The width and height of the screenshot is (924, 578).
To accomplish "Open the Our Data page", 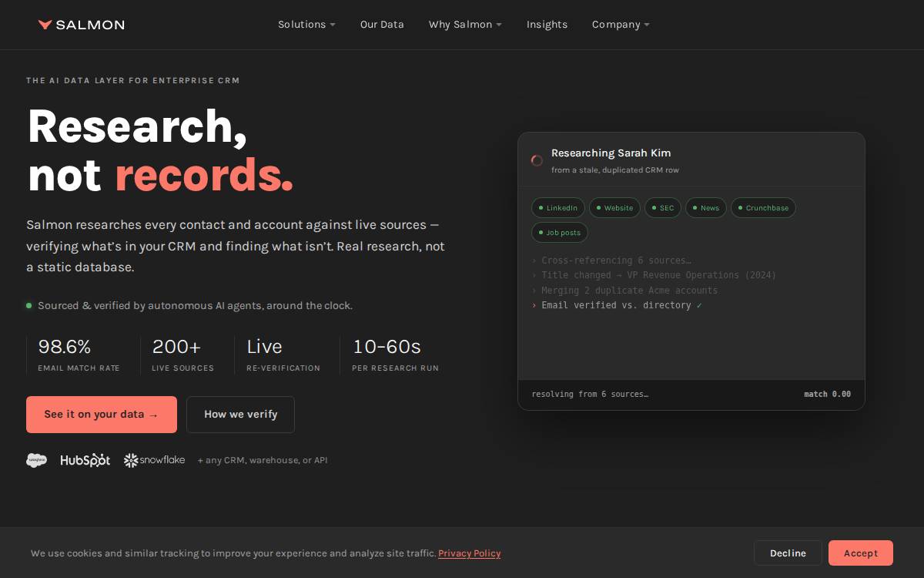I will pyautogui.click(x=382, y=25).
